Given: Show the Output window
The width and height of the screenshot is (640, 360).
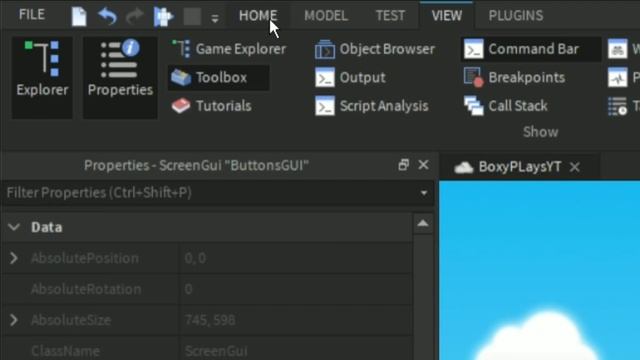Looking at the screenshot, I should (x=350, y=78).
